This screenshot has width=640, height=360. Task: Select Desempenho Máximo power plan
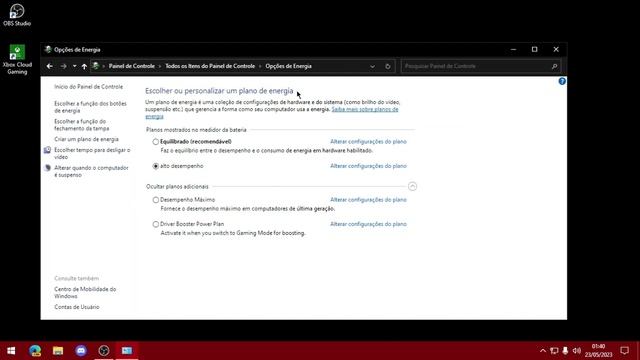point(156,200)
